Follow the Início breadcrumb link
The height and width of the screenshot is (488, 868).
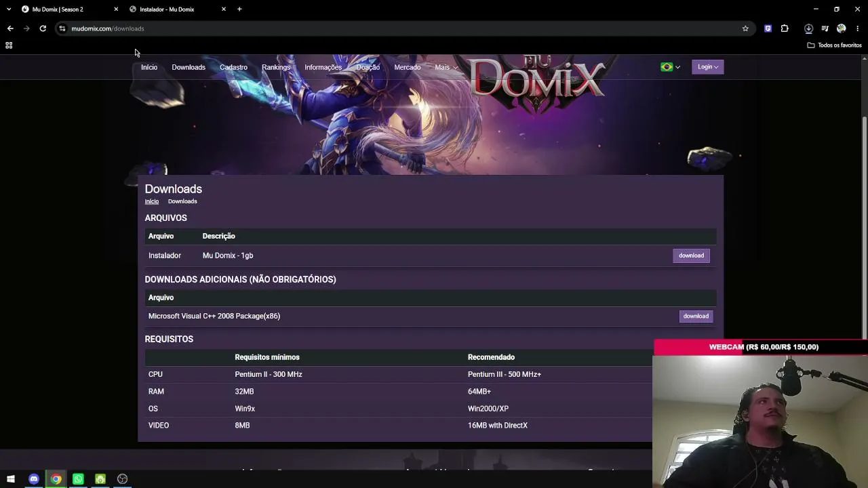(152, 201)
